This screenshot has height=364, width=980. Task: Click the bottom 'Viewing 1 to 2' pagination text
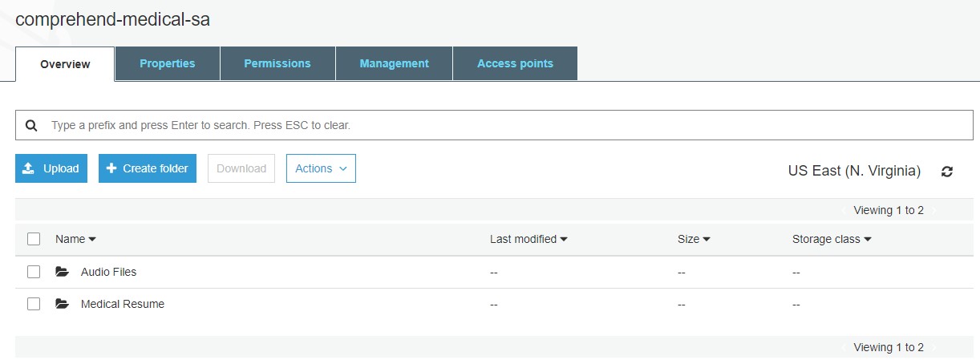[x=889, y=347]
